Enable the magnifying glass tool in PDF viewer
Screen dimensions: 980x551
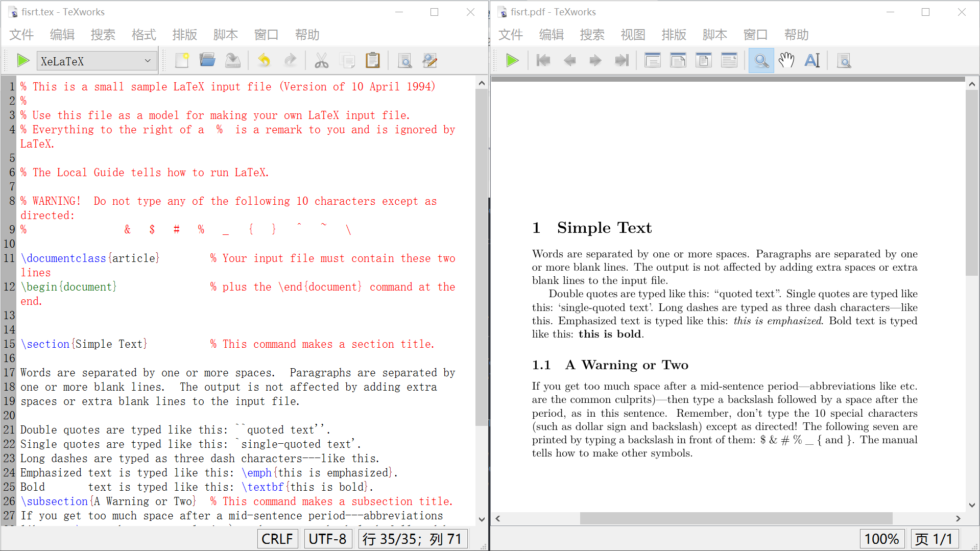[761, 60]
